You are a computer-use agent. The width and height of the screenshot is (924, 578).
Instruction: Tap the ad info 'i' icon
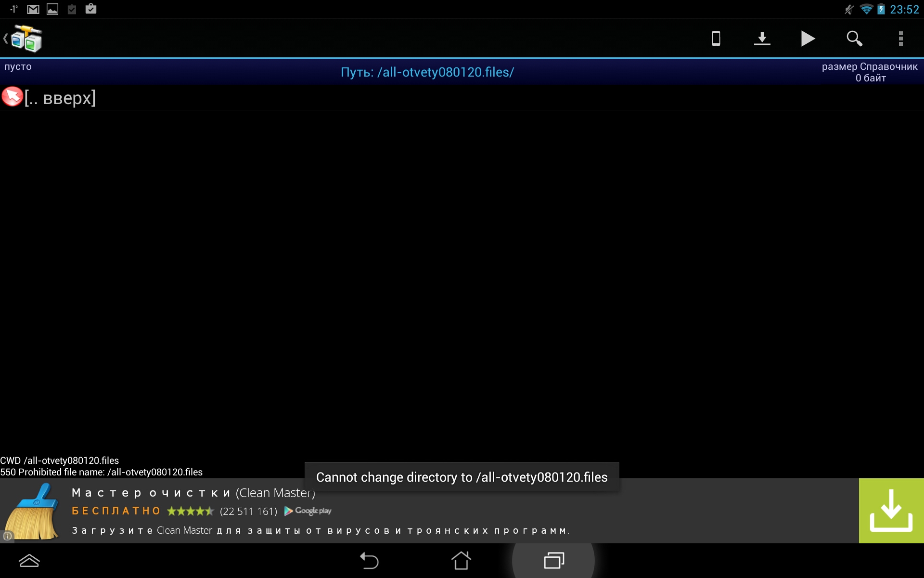[7, 536]
